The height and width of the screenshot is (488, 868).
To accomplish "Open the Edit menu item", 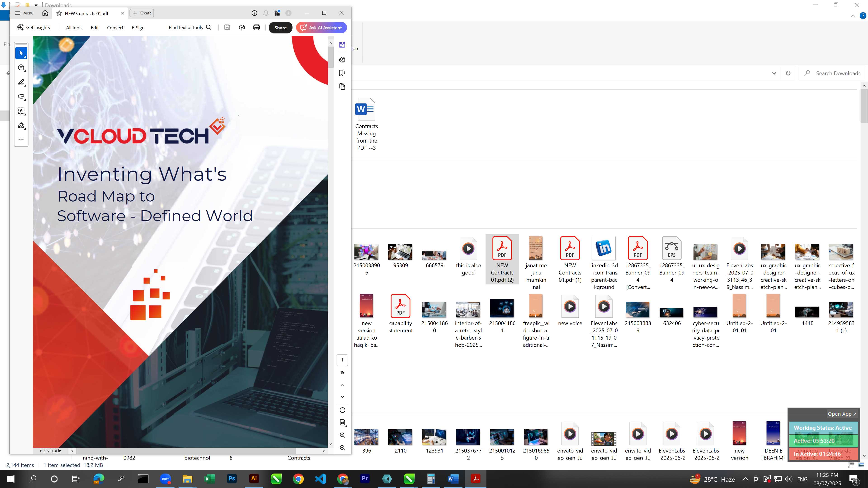I will (95, 28).
